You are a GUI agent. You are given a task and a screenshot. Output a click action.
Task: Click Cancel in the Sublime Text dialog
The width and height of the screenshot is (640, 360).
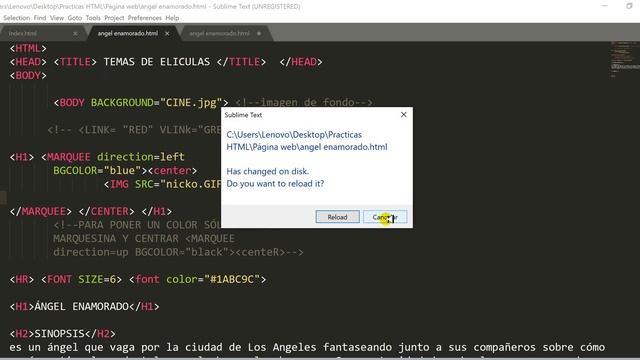385,217
